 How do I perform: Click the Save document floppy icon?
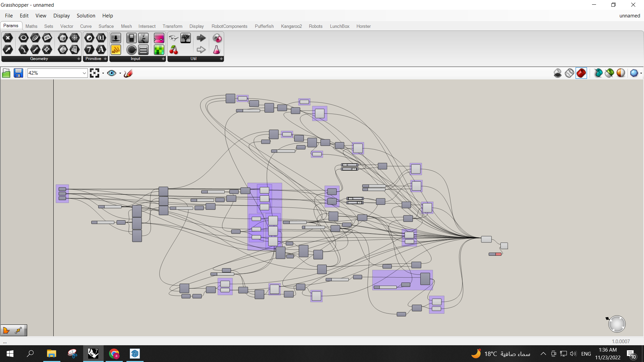(x=18, y=73)
